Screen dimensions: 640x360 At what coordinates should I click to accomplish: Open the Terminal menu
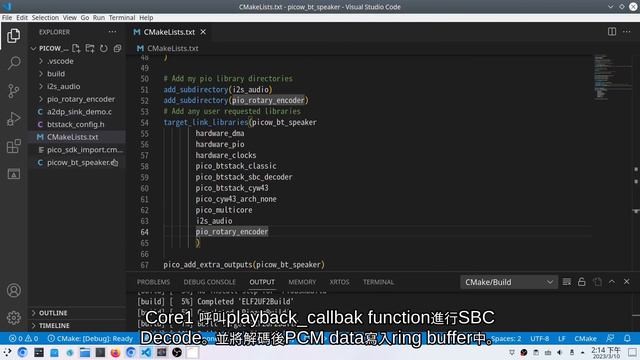[x=122, y=18]
